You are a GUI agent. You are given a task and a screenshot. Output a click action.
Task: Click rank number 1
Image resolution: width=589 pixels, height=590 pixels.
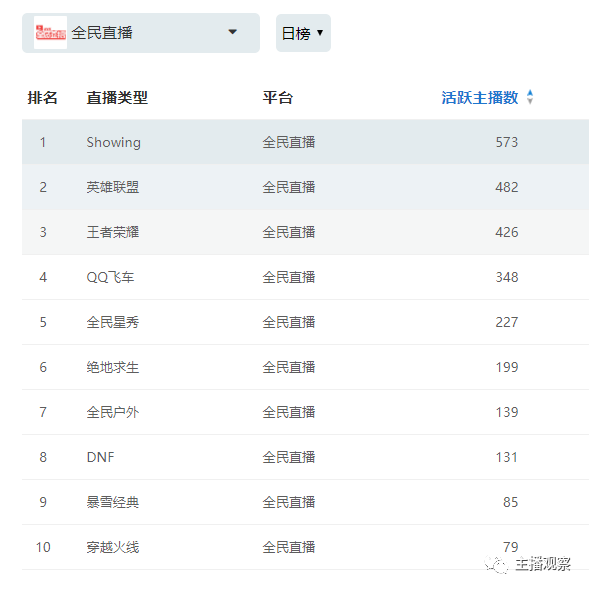(x=43, y=142)
